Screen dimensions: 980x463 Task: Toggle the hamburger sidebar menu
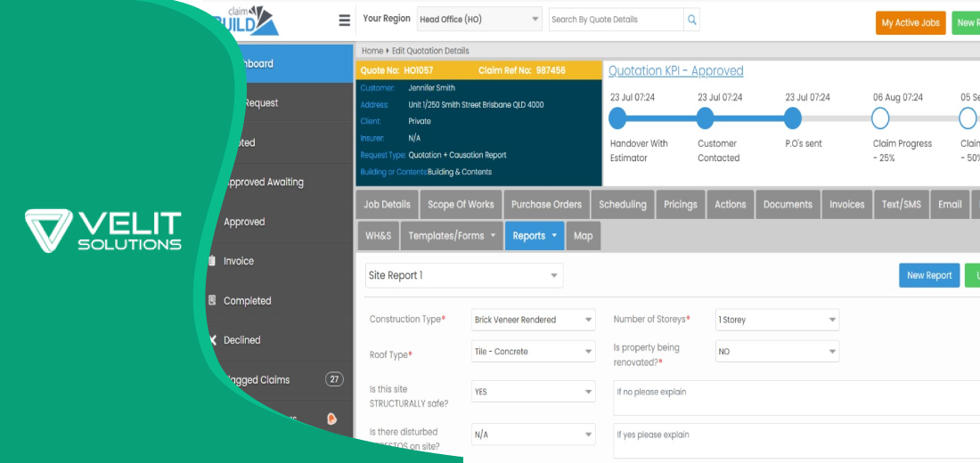[x=345, y=20]
